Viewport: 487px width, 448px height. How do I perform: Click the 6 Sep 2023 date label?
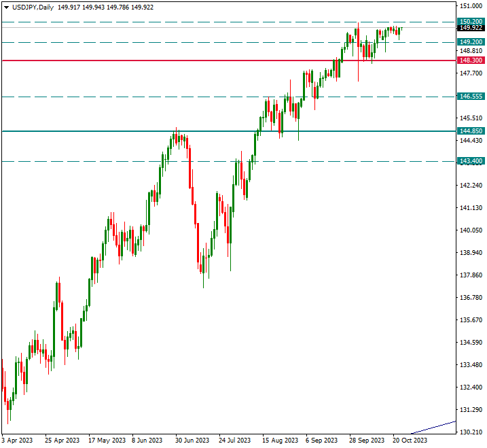pyautogui.click(x=321, y=441)
